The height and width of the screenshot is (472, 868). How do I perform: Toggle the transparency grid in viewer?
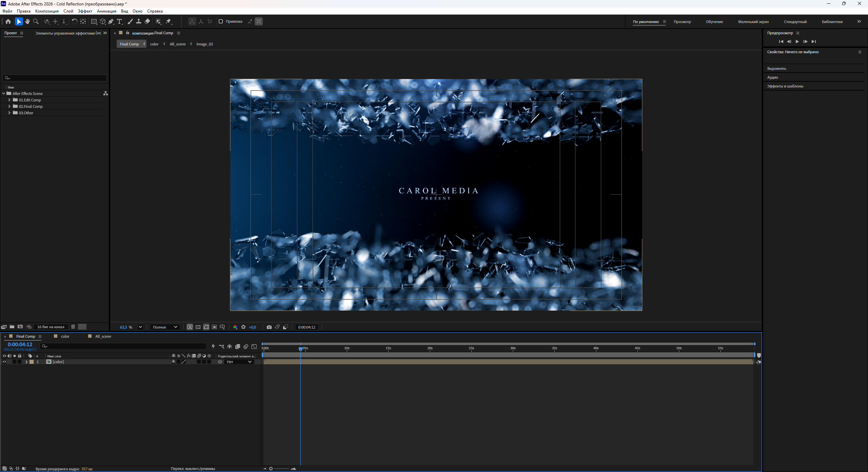click(198, 327)
